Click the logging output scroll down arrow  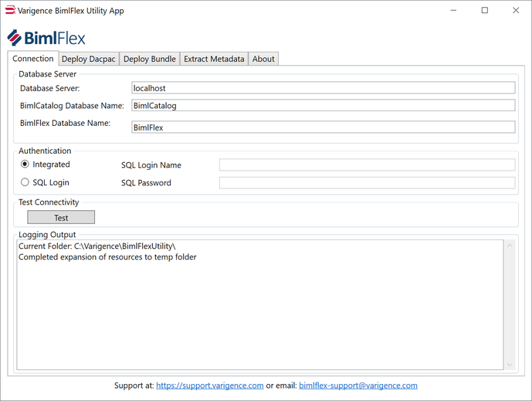click(510, 365)
